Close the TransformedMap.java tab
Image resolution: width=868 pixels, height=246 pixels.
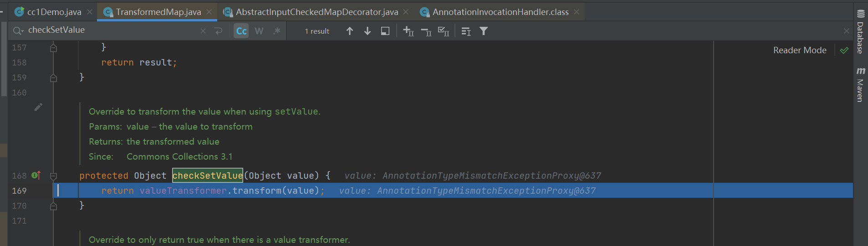pyautogui.click(x=209, y=12)
